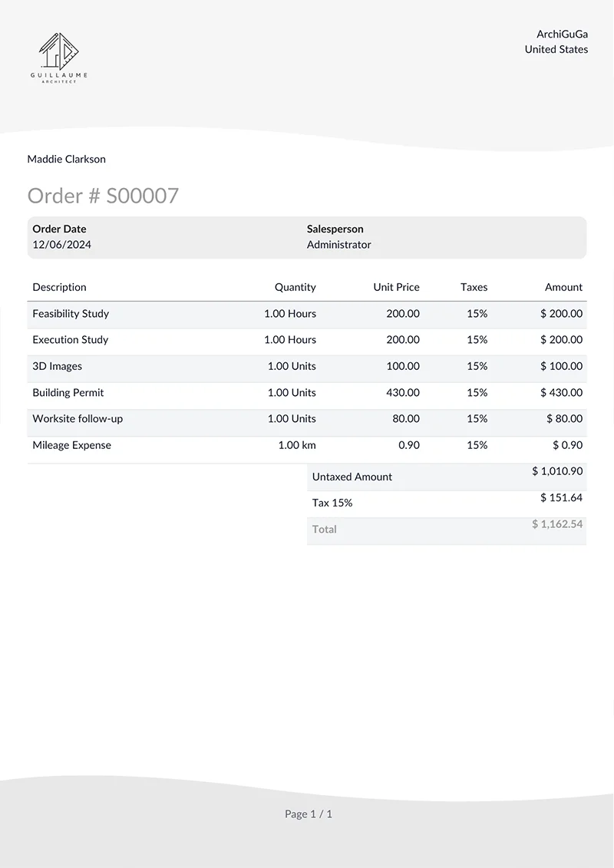Select the 3D Images line item
This screenshot has height=868, width=614.
pyautogui.click(x=307, y=366)
